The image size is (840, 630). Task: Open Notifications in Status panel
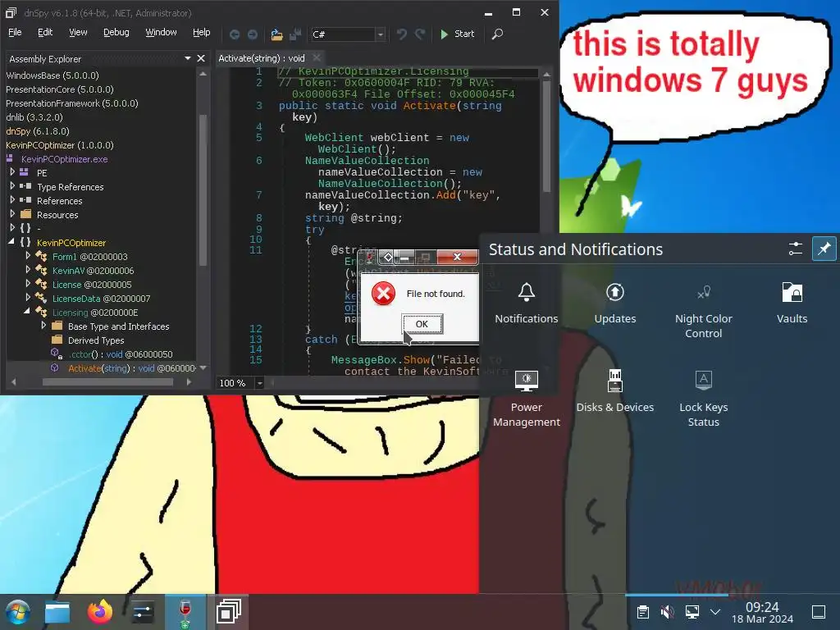point(526,304)
